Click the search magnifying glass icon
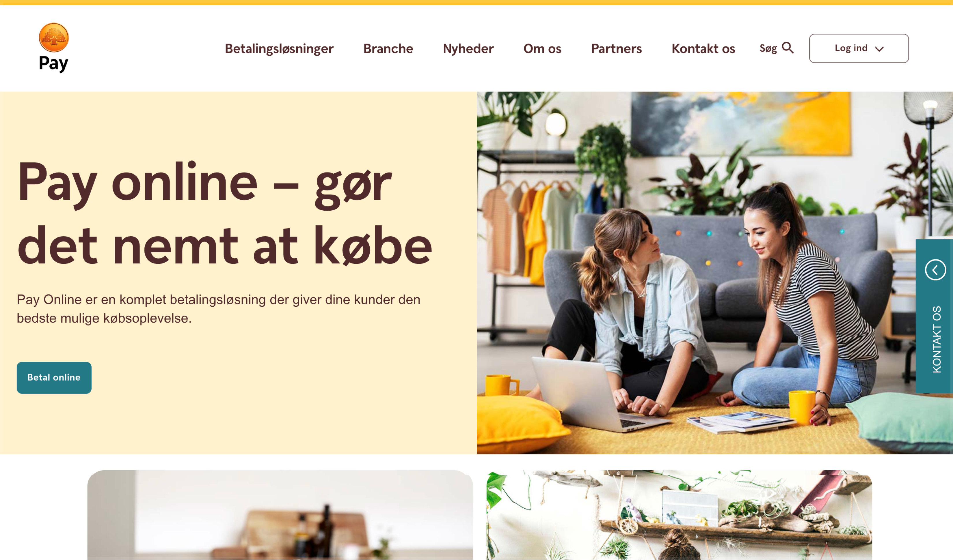This screenshot has height=560, width=953. (x=788, y=48)
